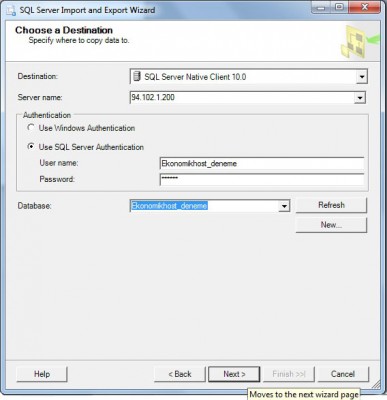Click the New... database button
387x400 pixels.
(x=331, y=225)
